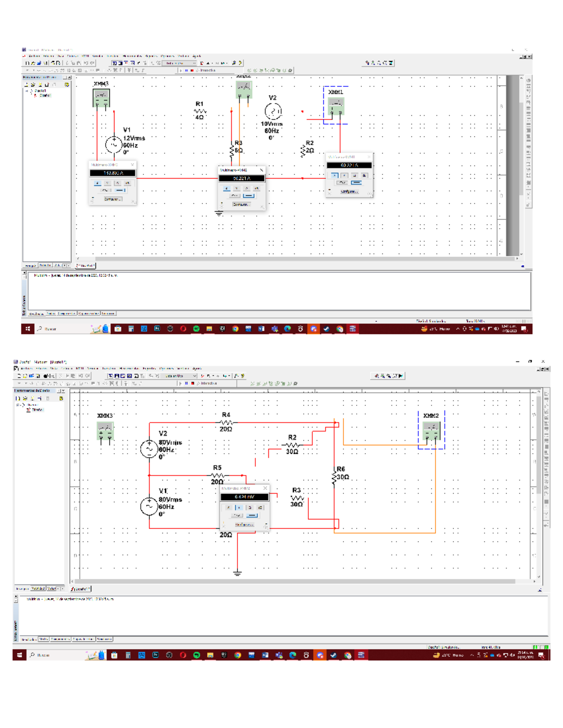Screen dimensions: 563x728
Task: Enable ammeter mode on the 113.803 A multimeter
Action: pos(98,183)
